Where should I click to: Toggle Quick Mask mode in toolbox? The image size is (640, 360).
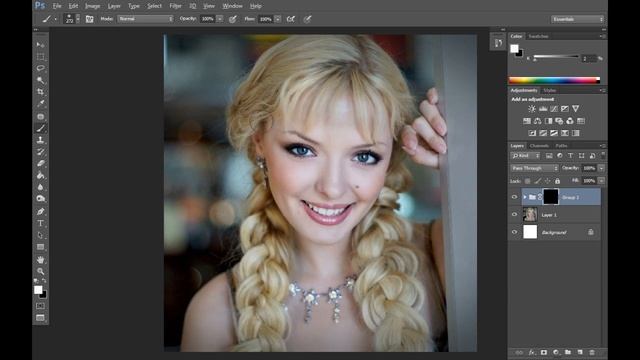40,306
